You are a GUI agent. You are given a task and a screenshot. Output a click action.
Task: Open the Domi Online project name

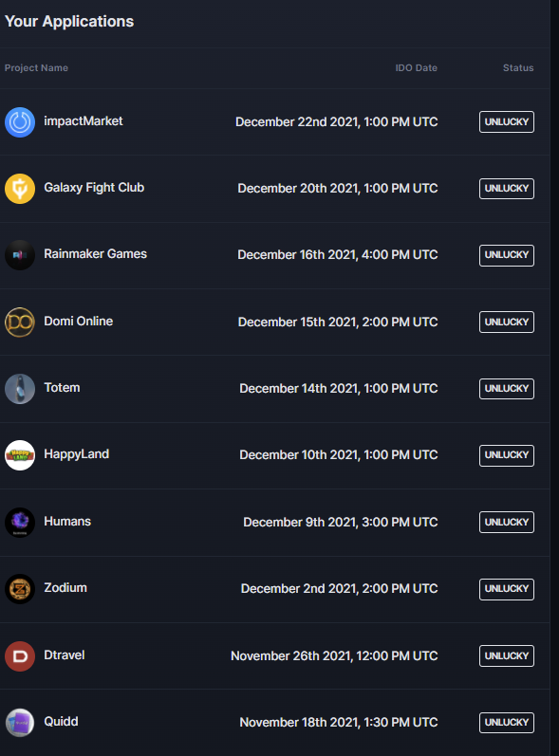tap(79, 322)
